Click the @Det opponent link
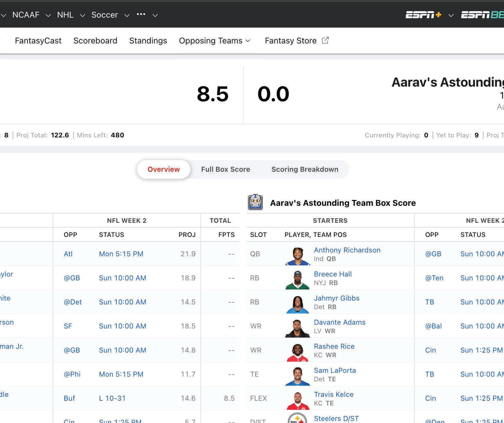The height and width of the screenshot is (423, 504). tap(73, 302)
